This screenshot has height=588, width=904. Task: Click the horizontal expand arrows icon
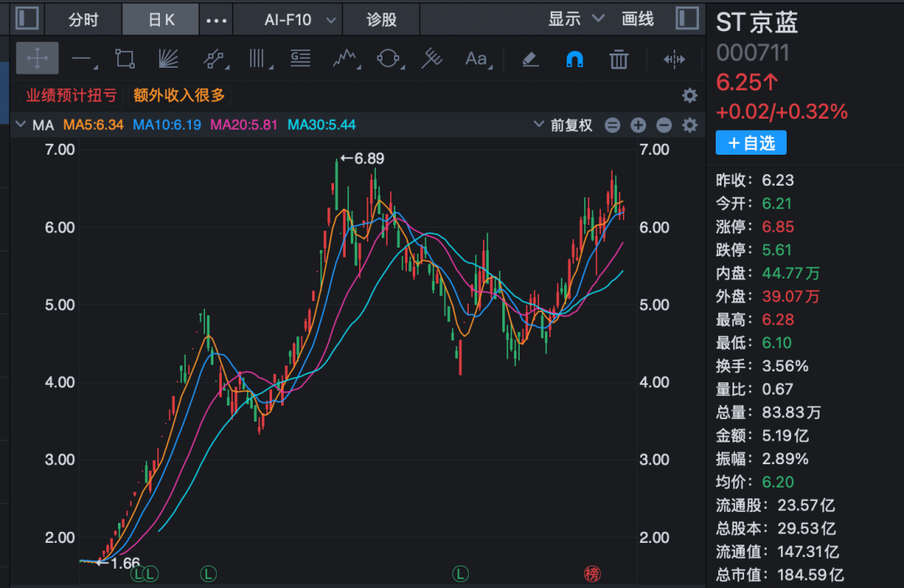(x=674, y=59)
